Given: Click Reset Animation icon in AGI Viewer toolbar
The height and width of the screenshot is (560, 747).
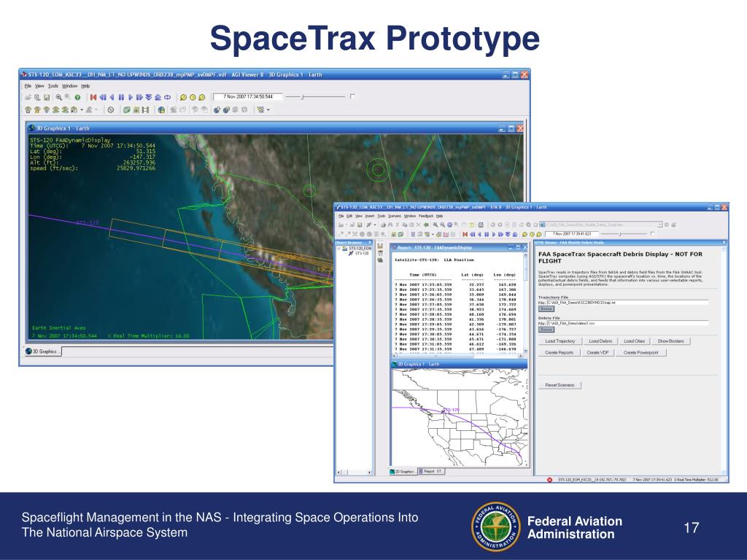Looking at the screenshot, I should (93, 97).
